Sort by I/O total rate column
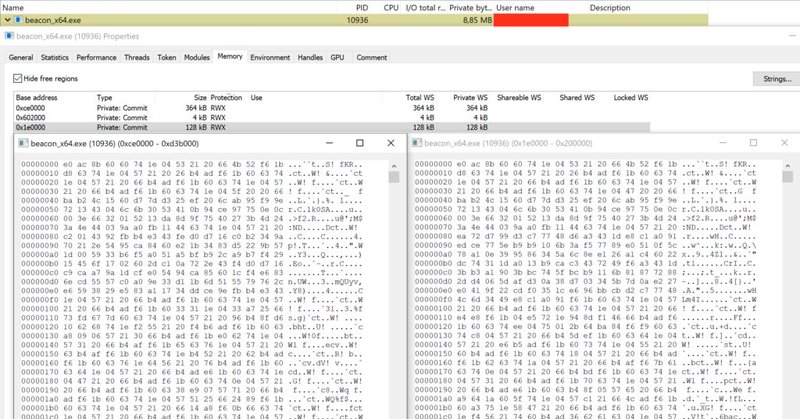The height and width of the screenshot is (419, 800). point(425,8)
